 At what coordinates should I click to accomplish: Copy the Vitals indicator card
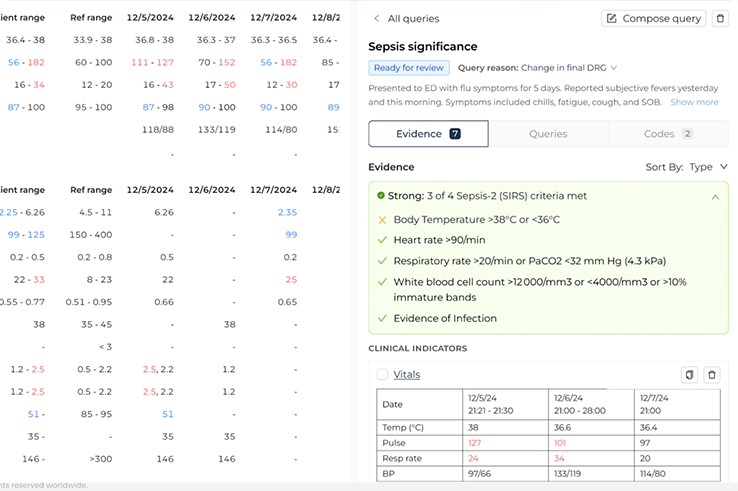pyautogui.click(x=689, y=375)
